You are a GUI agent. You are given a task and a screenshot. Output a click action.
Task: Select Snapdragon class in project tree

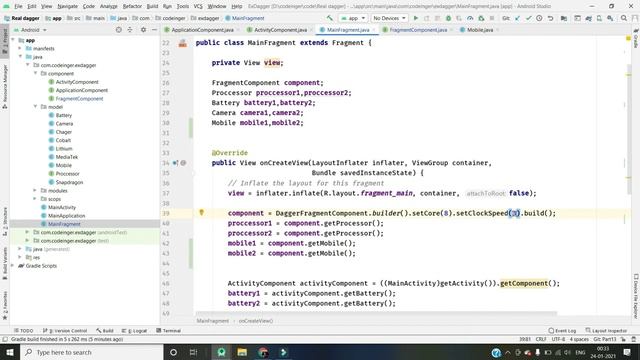[69, 182]
